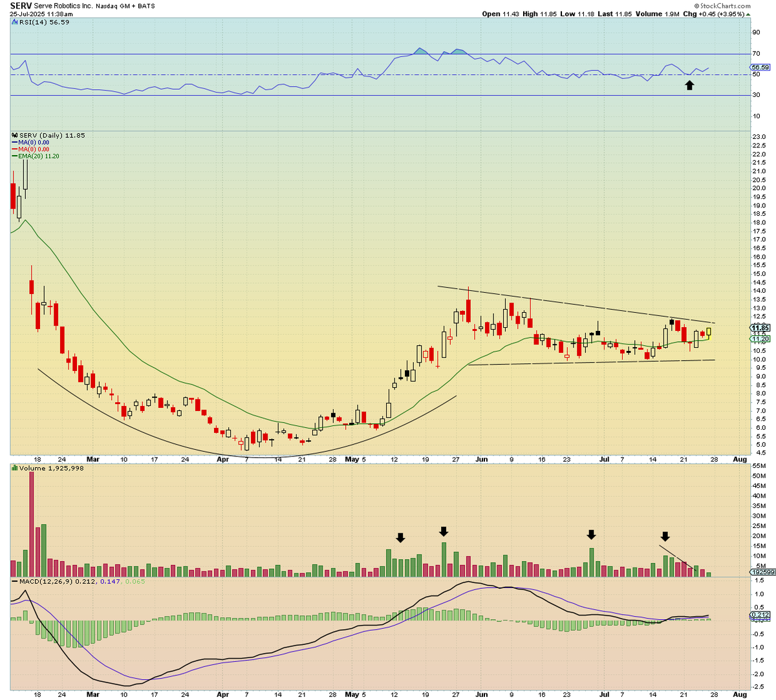Click the Mar date label under price panel

(x=93, y=460)
